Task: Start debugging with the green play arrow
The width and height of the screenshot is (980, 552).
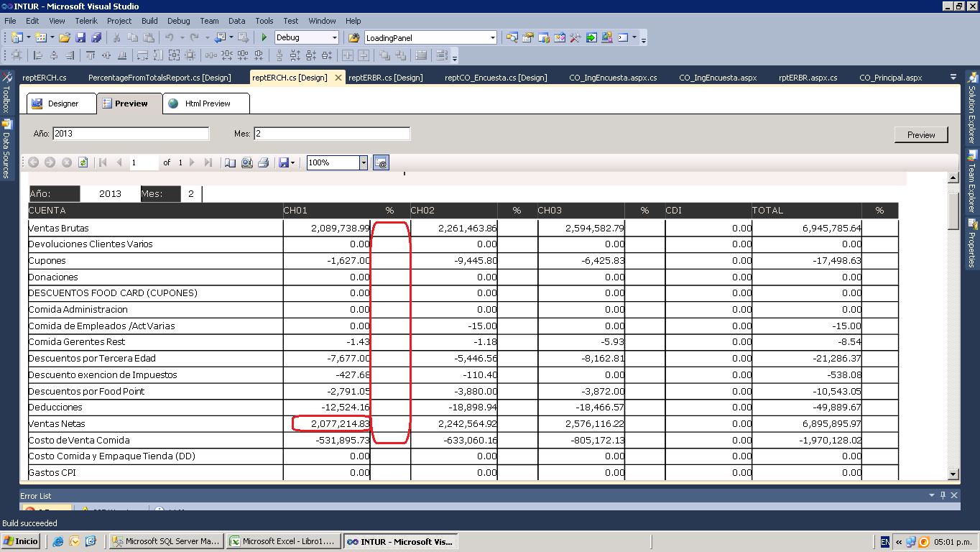Action: pos(264,37)
